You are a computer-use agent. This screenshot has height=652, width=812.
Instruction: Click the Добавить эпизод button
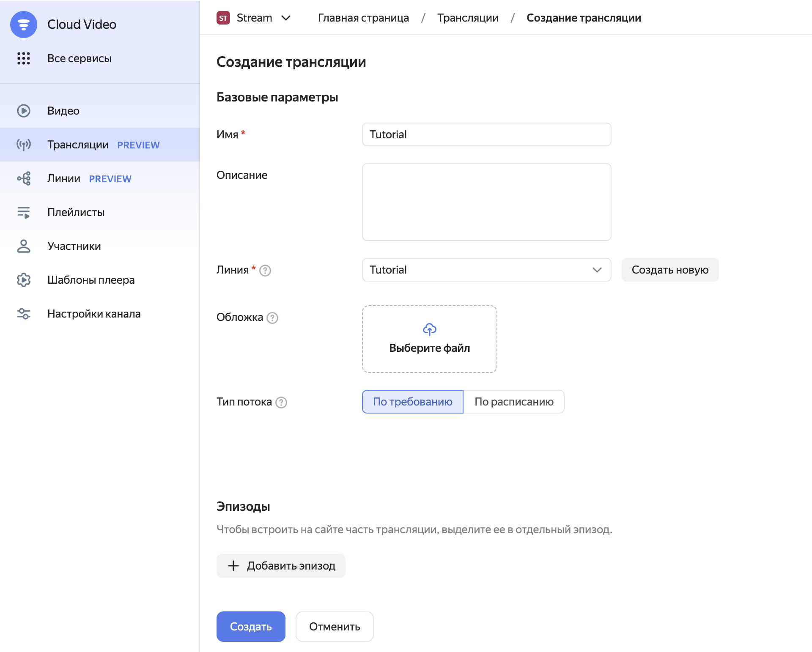tap(281, 566)
